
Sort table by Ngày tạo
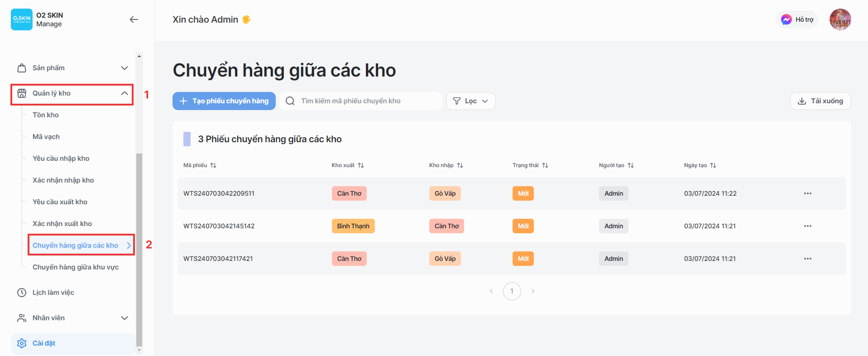(713, 165)
